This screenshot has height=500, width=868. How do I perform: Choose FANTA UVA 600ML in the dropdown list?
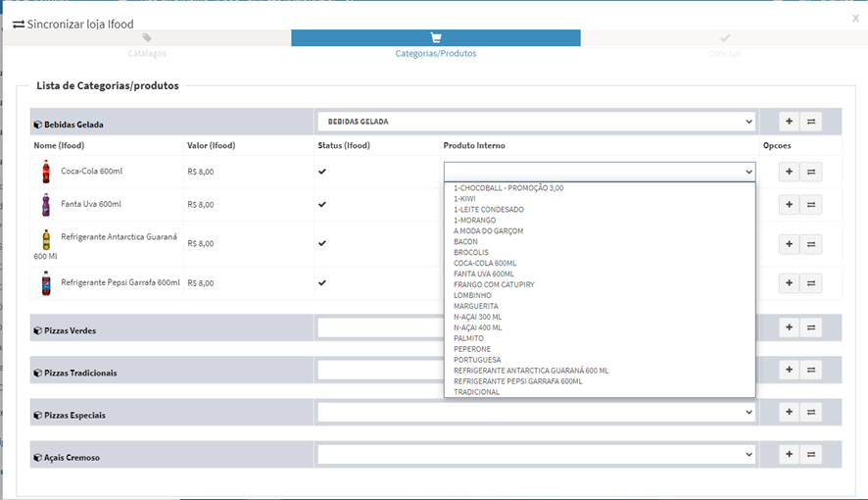pos(484,274)
